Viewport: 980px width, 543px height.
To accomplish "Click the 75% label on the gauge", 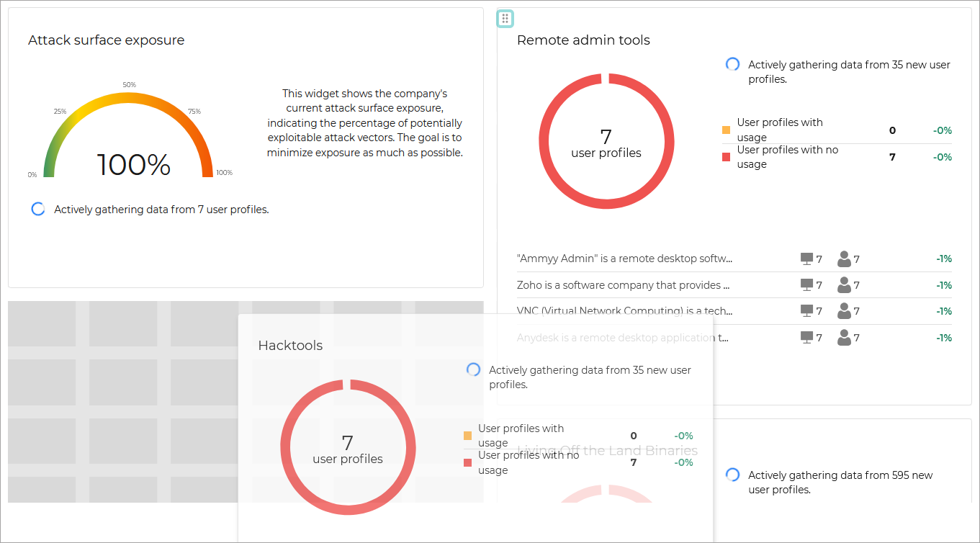I will tap(194, 112).
